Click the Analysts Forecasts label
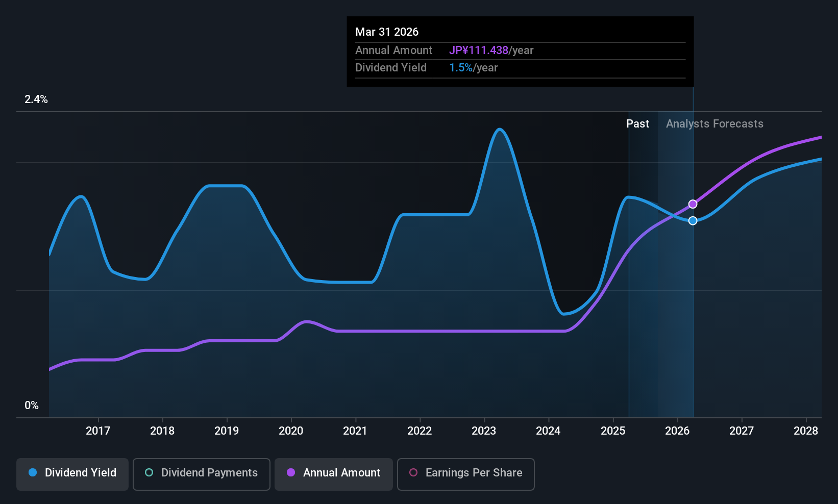Viewport: 838px width, 504px height. click(x=714, y=123)
